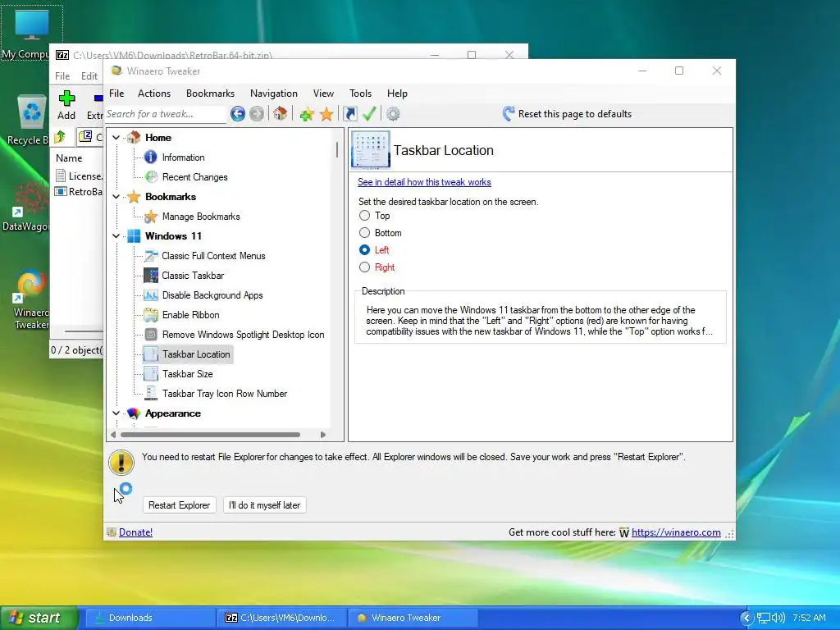Open See in detail how this tweak works link

tap(424, 182)
